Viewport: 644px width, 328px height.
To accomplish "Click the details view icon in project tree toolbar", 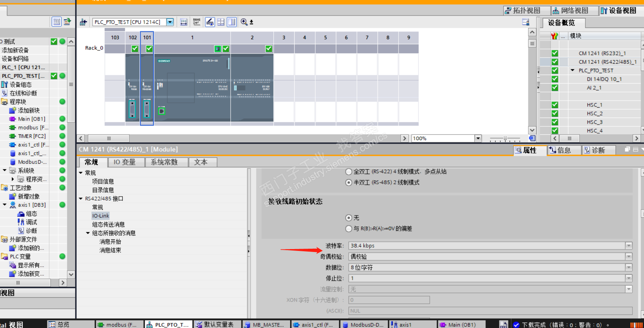I will [57, 22].
